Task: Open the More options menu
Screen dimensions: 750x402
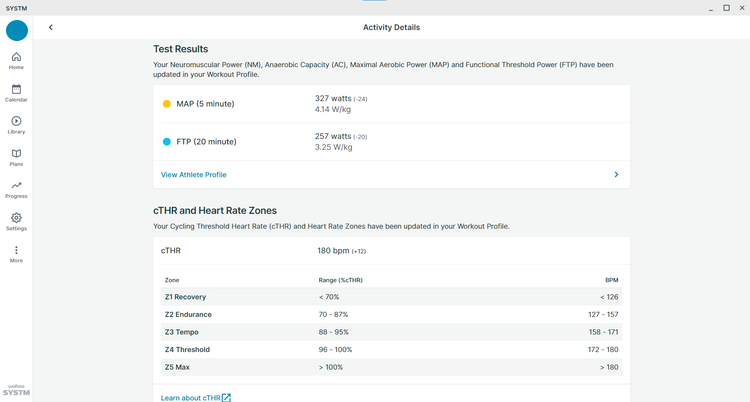Action: 16,254
